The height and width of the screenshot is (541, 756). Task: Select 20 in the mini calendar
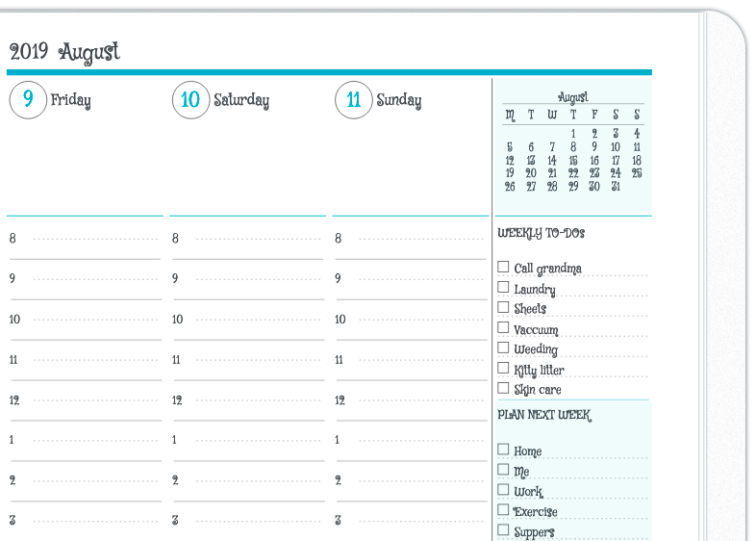pos(531,173)
